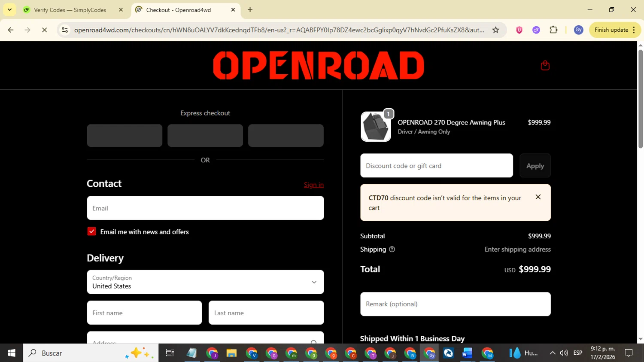This screenshot has width=644, height=362.
Task: Click the OPENROAD logo
Action: point(319,65)
